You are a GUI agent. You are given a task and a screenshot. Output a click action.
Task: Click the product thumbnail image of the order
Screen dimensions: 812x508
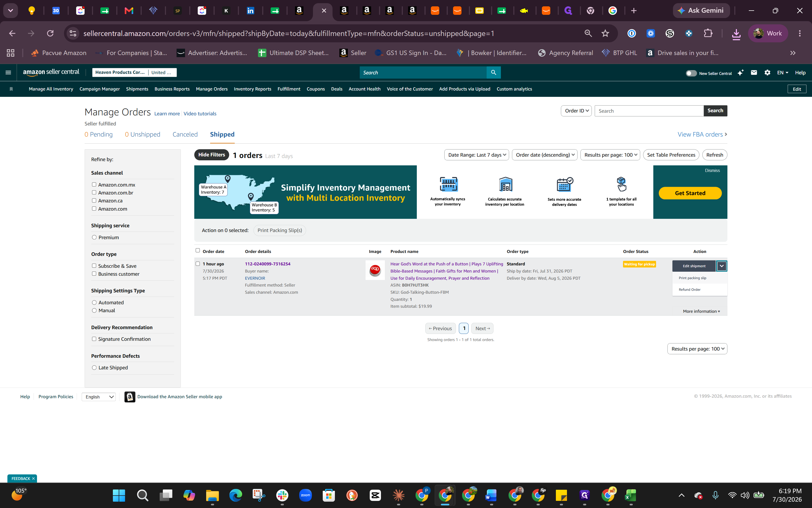click(375, 270)
